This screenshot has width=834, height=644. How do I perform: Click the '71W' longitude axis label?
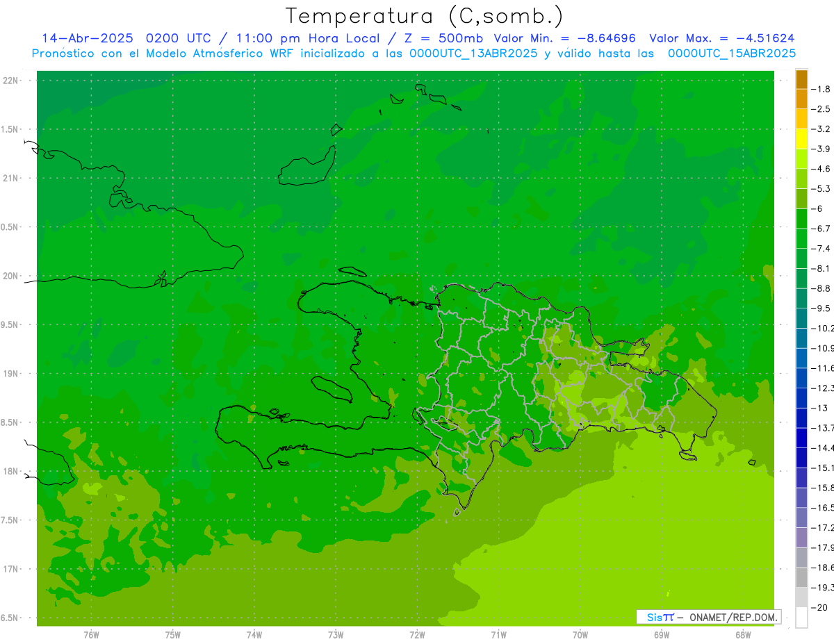click(x=498, y=634)
